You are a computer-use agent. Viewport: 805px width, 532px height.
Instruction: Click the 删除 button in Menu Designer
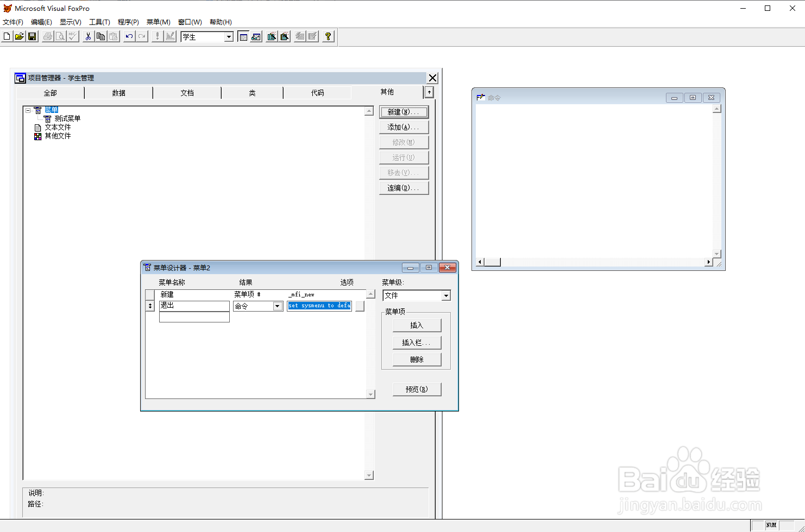click(x=417, y=359)
